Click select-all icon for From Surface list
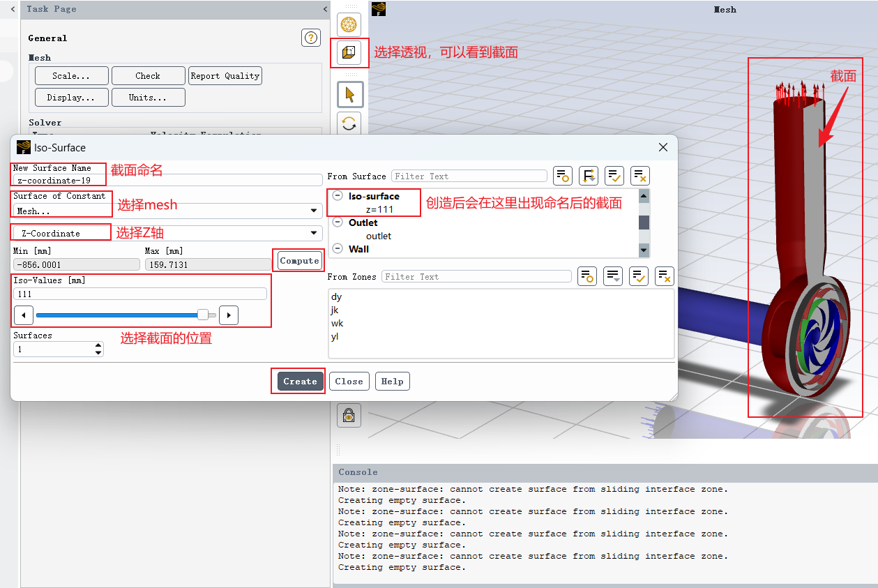The image size is (878, 588). tap(614, 176)
